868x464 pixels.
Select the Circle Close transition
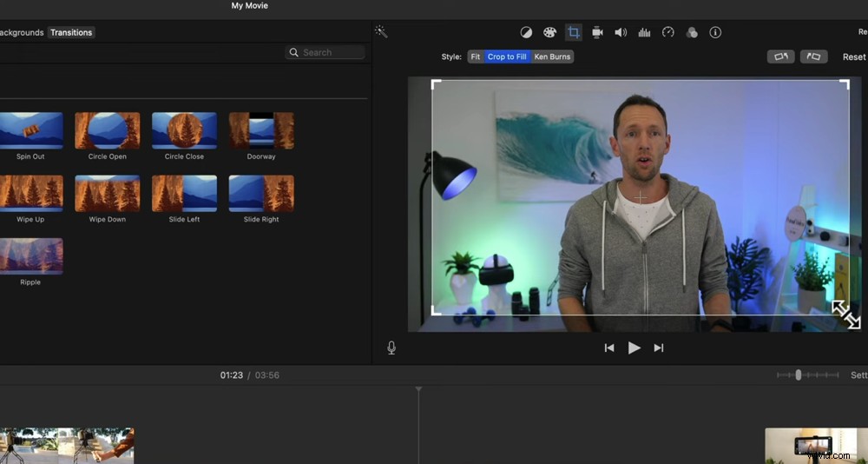point(184,131)
